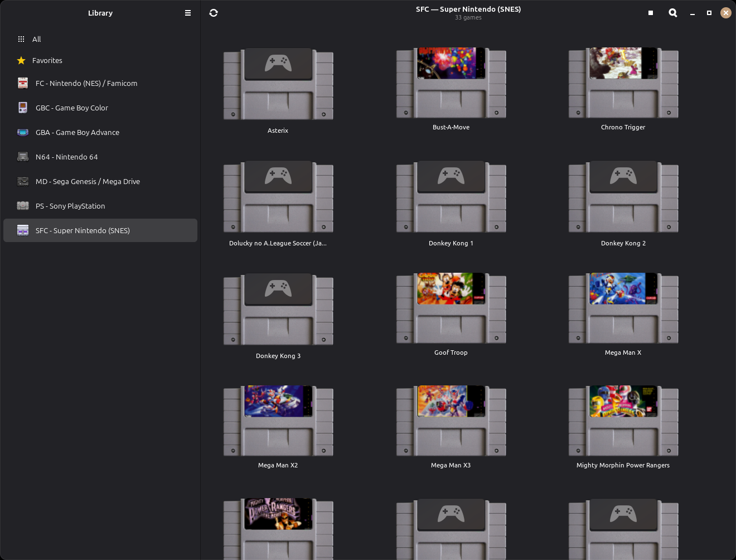Select SFC - Super Nintendo (SNES)
Viewport: 736px width, 560px height.
pyautogui.click(x=100, y=230)
